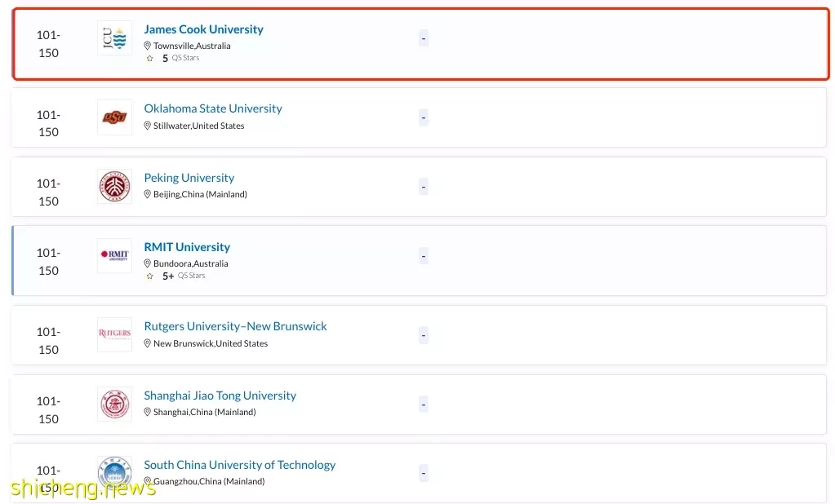Click the "New Brunswick,United States" location text
835x504 pixels.
click(x=211, y=343)
